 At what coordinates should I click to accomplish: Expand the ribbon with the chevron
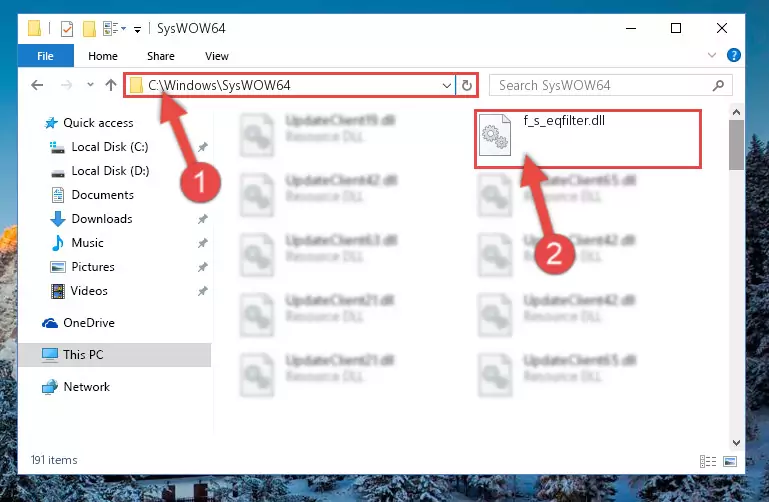click(x=712, y=55)
